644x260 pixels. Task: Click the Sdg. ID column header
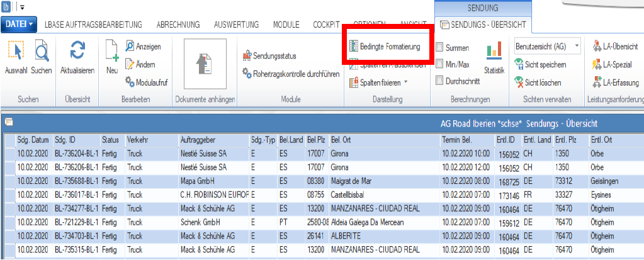click(x=77, y=140)
